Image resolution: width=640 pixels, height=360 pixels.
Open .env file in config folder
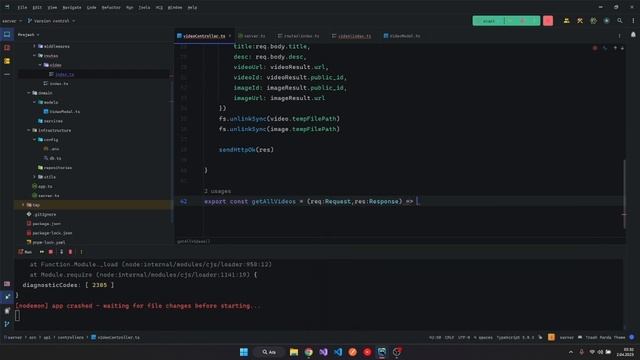coord(51,149)
